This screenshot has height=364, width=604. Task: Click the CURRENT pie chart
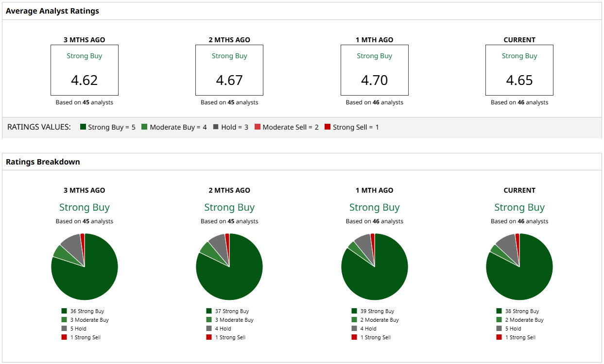tap(519, 267)
